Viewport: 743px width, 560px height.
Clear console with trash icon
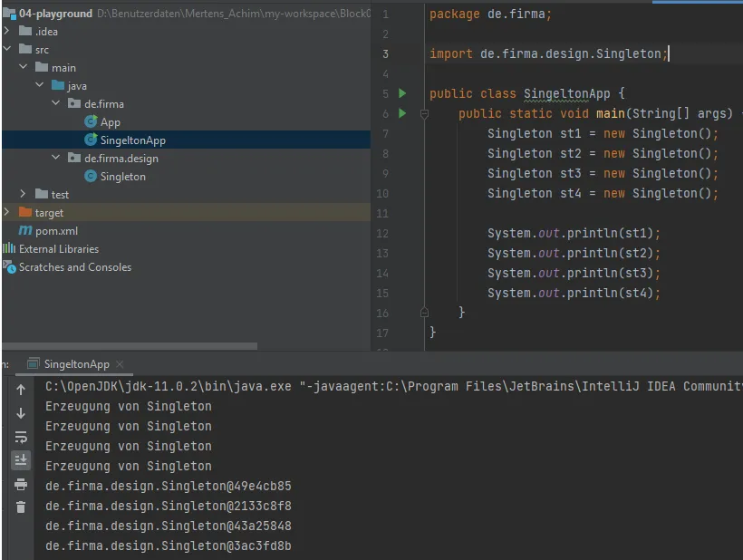pyautogui.click(x=21, y=507)
